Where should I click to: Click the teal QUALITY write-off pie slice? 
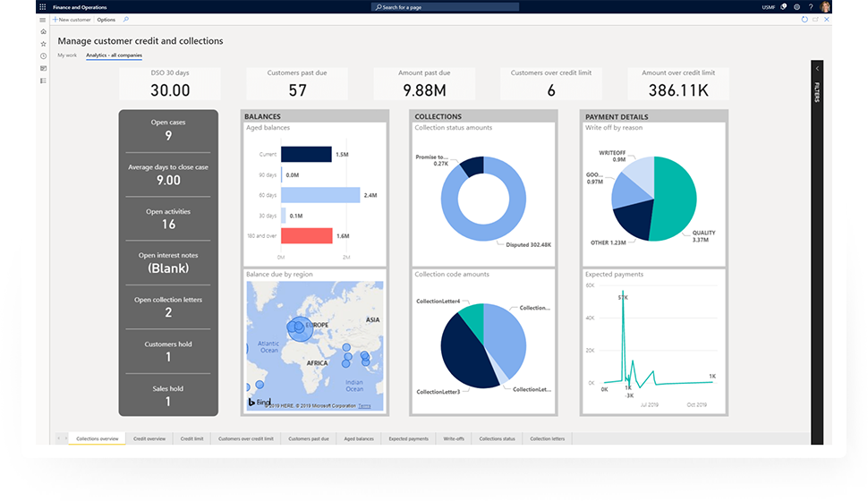(677, 199)
